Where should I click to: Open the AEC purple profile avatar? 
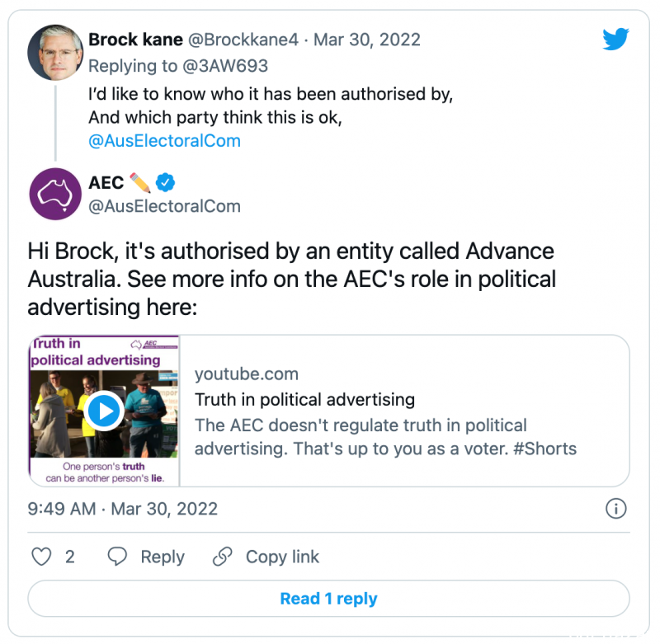click(x=55, y=194)
